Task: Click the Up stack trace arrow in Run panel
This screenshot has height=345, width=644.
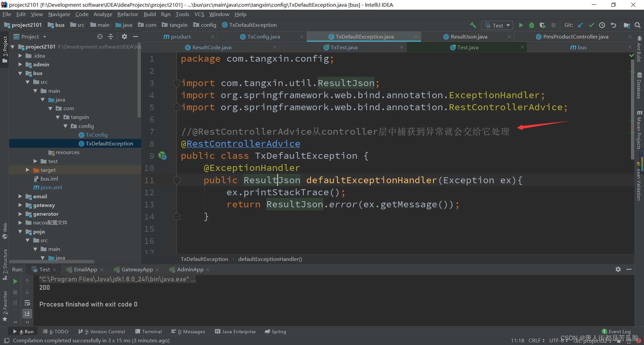Action: tap(27, 281)
